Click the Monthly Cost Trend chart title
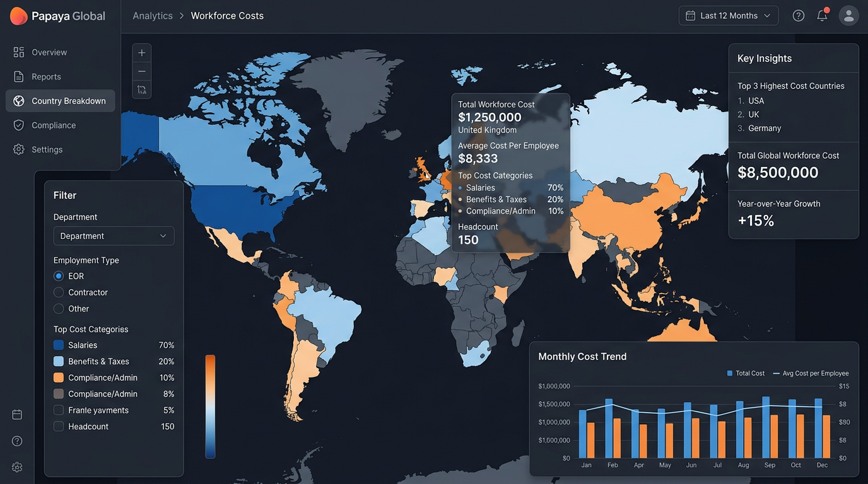 582,357
